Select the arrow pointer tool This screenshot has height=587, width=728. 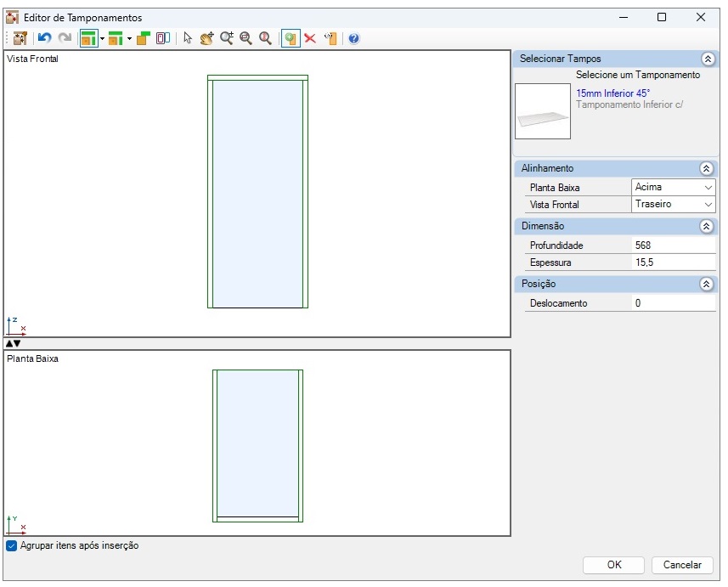[188, 38]
